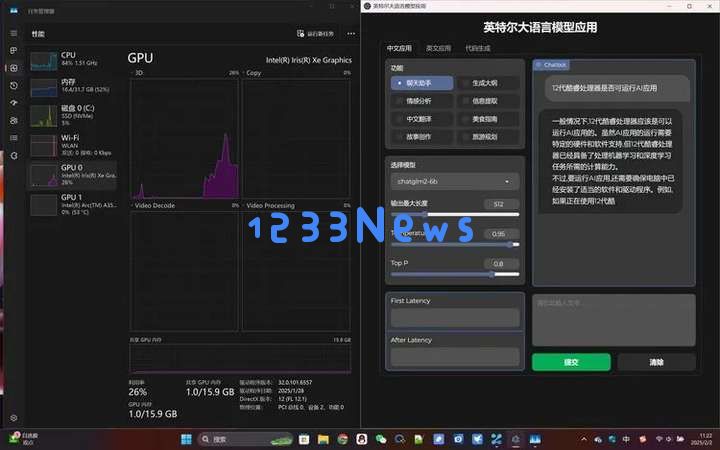The height and width of the screenshot is (450, 720).
Task: Open Processes page in Task Manager sidebar
Action: (14, 51)
